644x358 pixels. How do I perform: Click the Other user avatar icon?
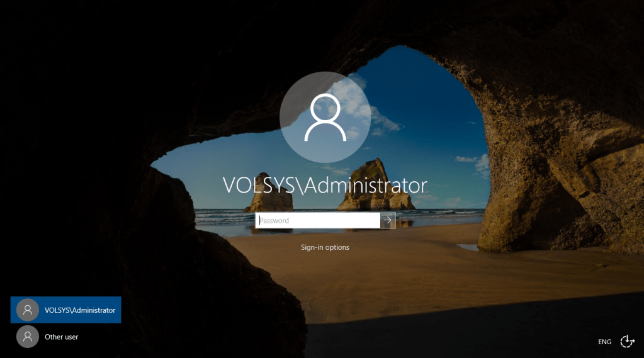click(x=28, y=337)
